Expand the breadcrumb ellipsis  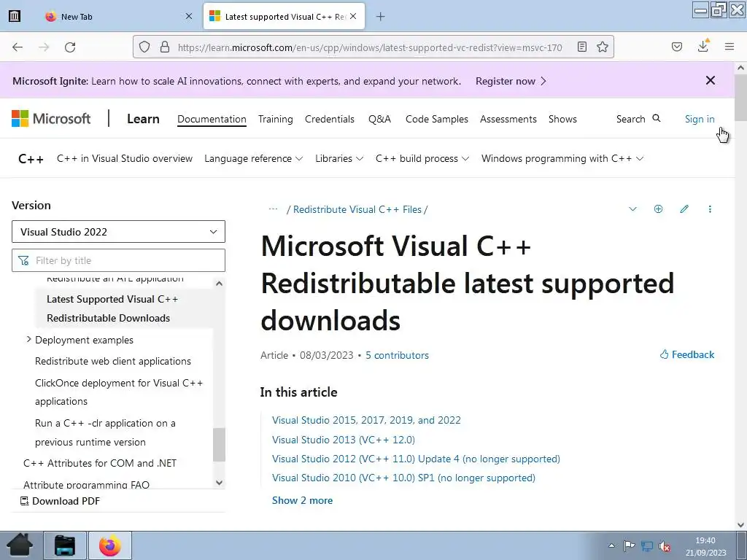(273, 209)
